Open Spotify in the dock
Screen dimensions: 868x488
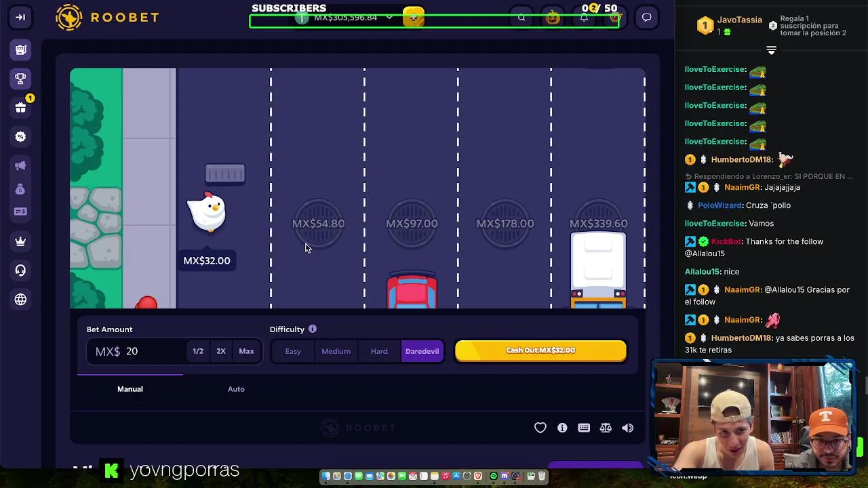pos(494,476)
